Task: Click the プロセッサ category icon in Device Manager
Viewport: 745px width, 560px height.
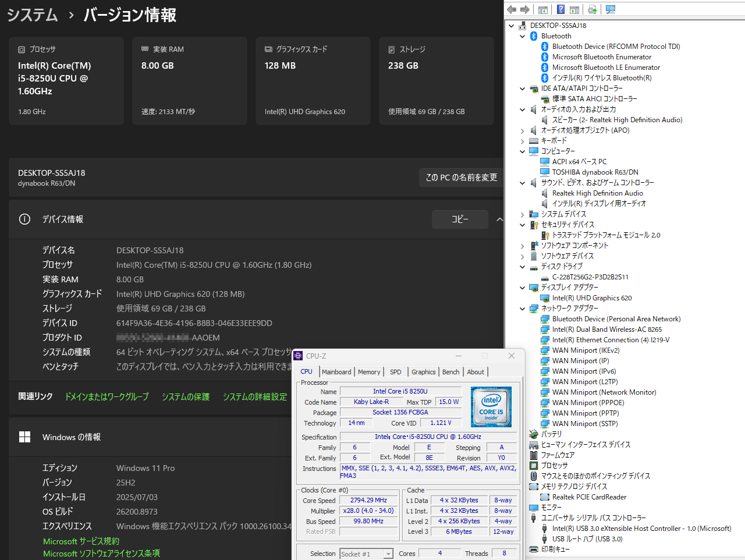Action: (x=534, y=465)
